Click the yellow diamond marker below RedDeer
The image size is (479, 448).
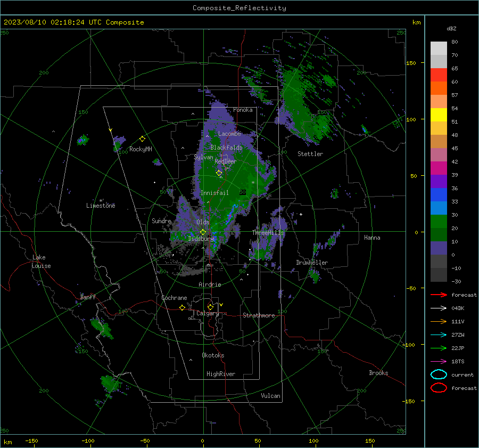(219, 173)
